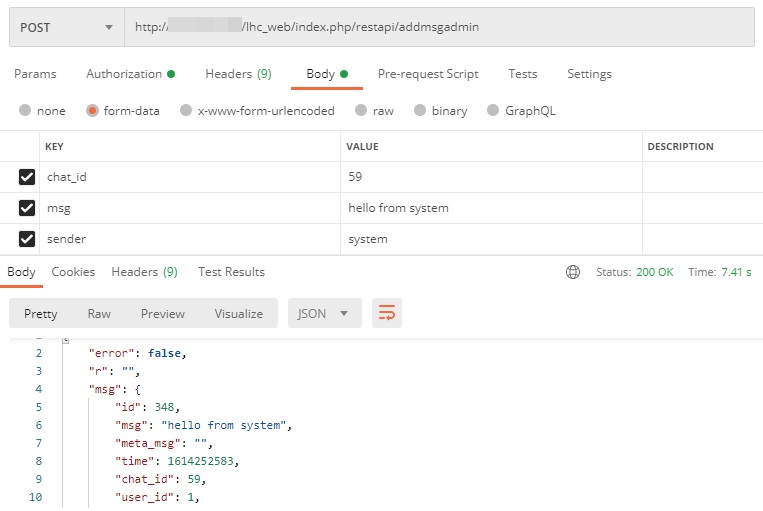Uncheck the msg row checkbox
Viewport: 763px width, 511px height.
click(x=27, y=208)
